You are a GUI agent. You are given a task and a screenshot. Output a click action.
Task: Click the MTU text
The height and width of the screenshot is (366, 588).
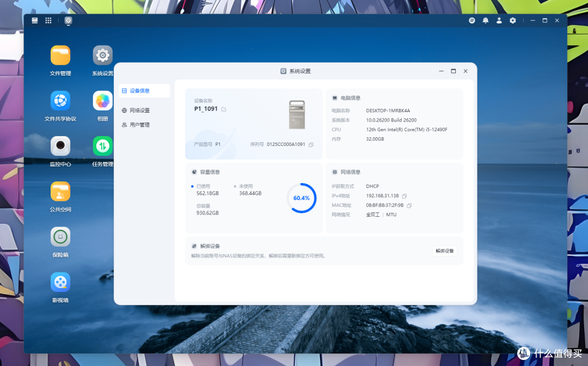[x=391, y=215]
